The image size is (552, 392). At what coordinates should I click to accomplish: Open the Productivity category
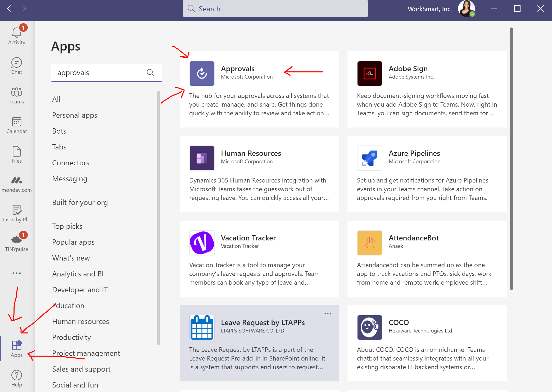[x=71, y=337]
